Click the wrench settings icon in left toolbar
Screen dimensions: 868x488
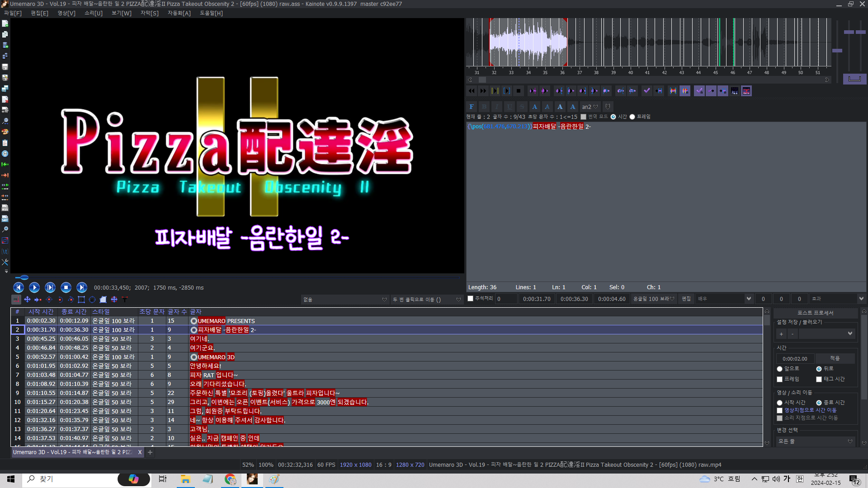[x=5, y=262]
